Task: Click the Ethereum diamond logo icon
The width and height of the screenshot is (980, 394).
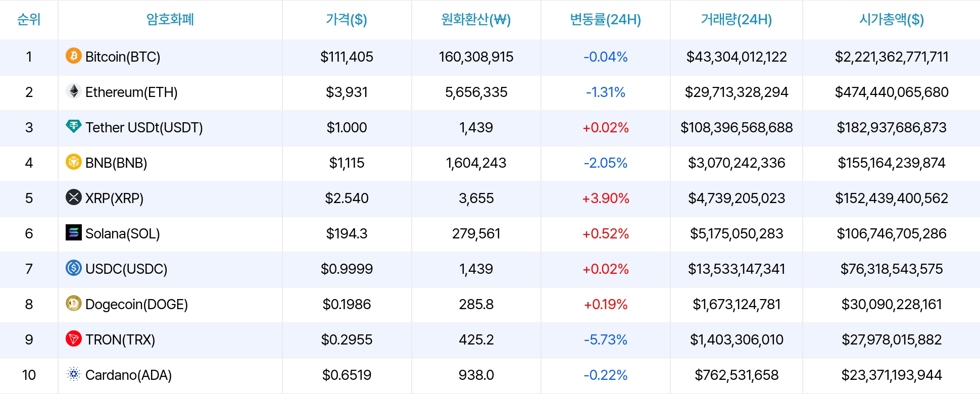Action: click(74, 91)
